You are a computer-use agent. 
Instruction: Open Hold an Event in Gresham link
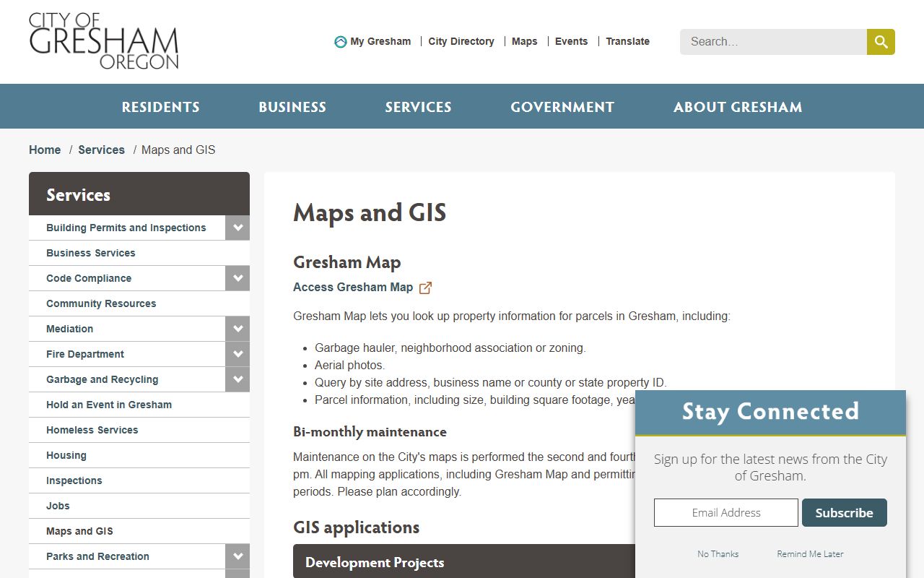[109, 405]
